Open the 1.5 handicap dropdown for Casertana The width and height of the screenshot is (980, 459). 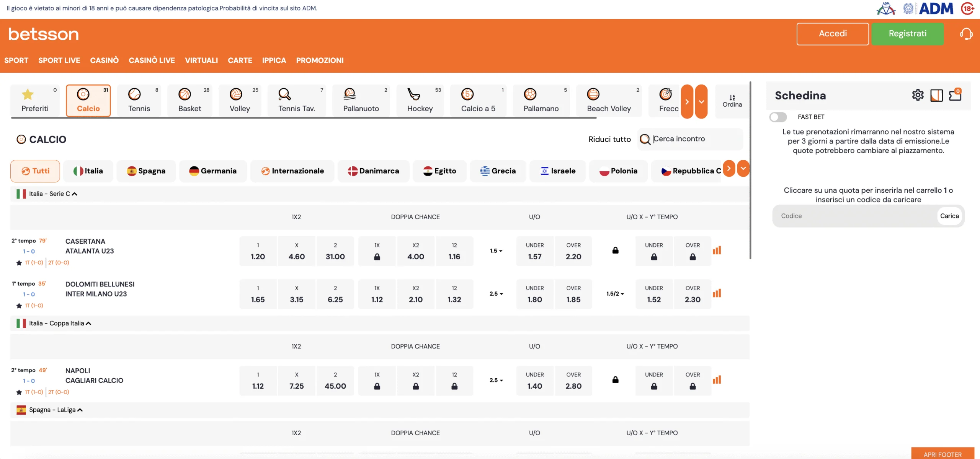click(x=496, y=251)
